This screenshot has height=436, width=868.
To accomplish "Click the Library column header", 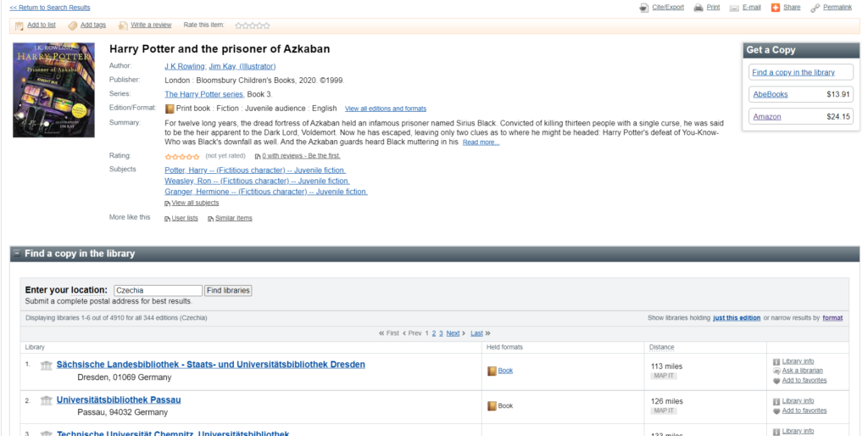I will 34,347.
